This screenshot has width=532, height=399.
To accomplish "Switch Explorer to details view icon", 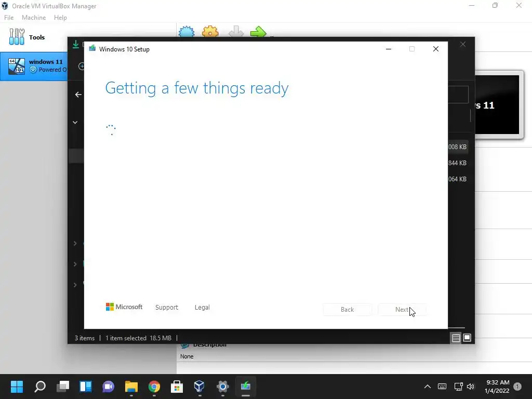I will tap(456, 338).
